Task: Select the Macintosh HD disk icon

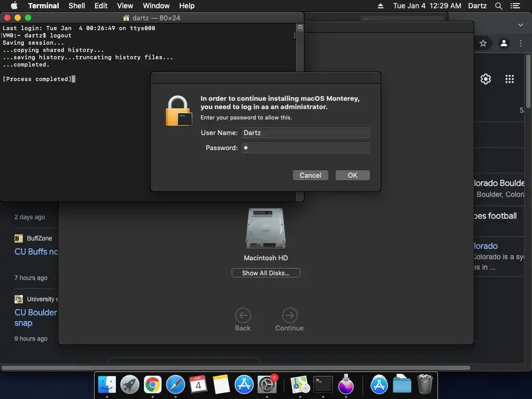Action: (x=265, y=229)
